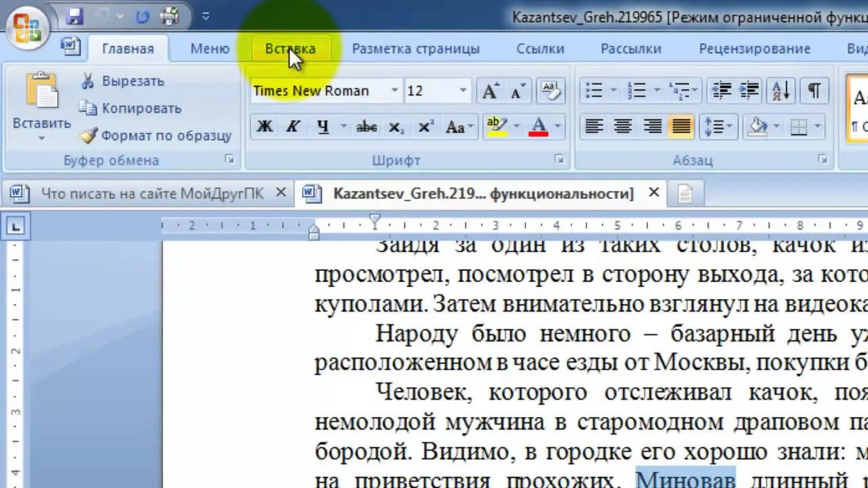Click the shrink font icon
Viewport: 868px width, 488px height.
point(517,91)
